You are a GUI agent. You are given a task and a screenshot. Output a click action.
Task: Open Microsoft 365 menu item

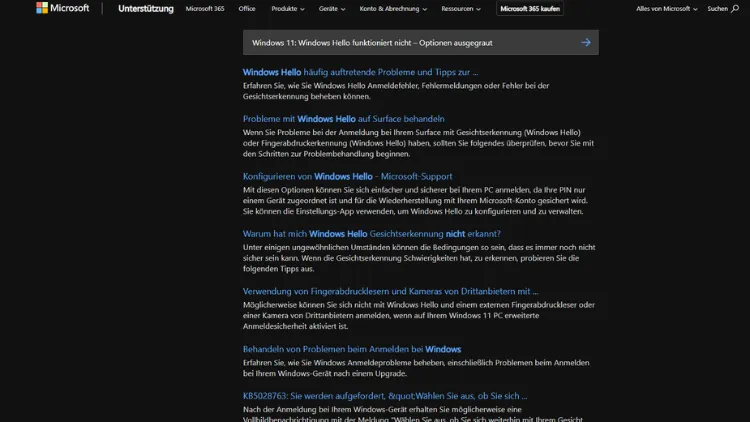click(205, 9)
